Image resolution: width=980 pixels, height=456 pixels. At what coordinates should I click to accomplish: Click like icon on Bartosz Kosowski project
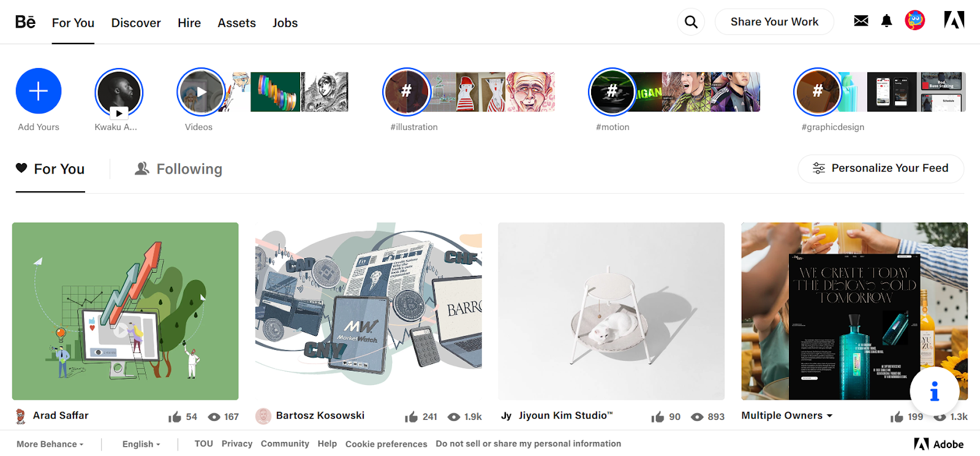[411, 417]
